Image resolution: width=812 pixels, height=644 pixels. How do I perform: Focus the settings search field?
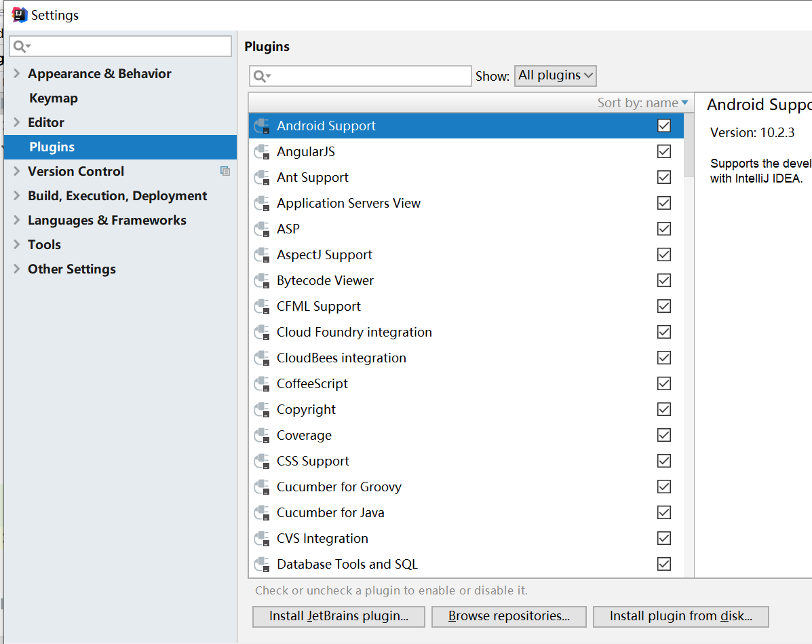[120, 46]
